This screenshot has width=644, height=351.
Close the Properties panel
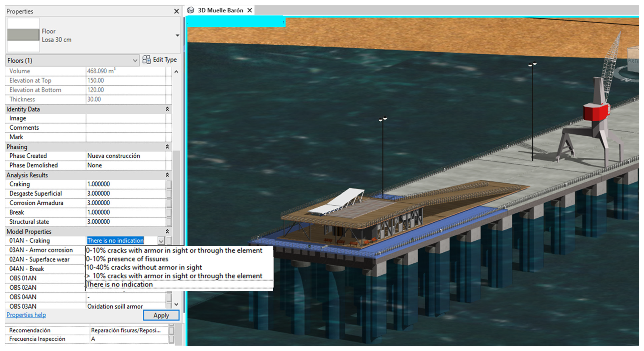click(x=176, y=11)
